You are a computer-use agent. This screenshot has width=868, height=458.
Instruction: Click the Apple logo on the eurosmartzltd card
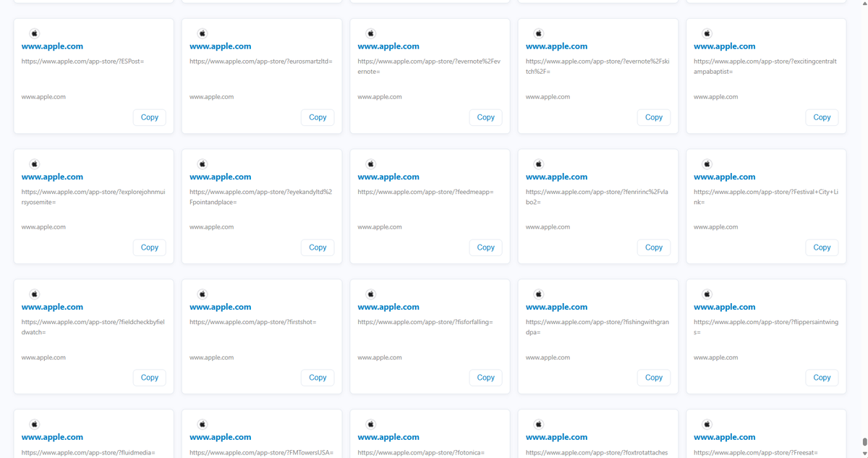203,33
